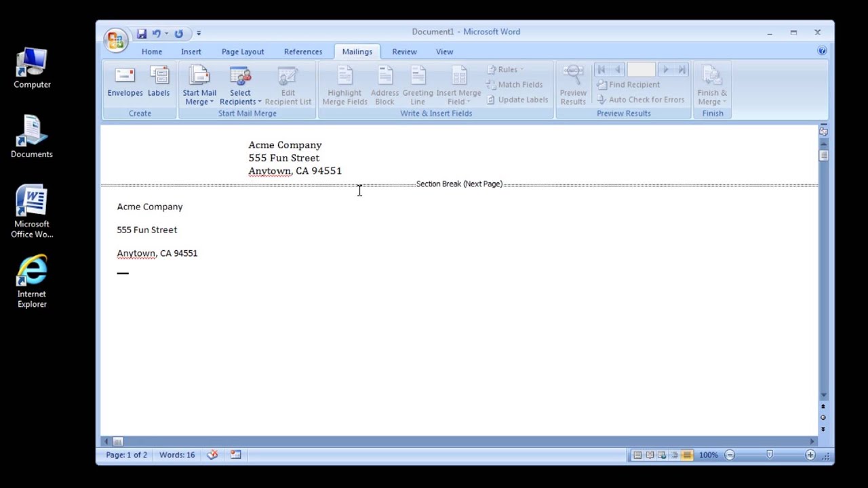Toggle Preview Results
Viewport: 868px width, 488px height.
(573, 85)
